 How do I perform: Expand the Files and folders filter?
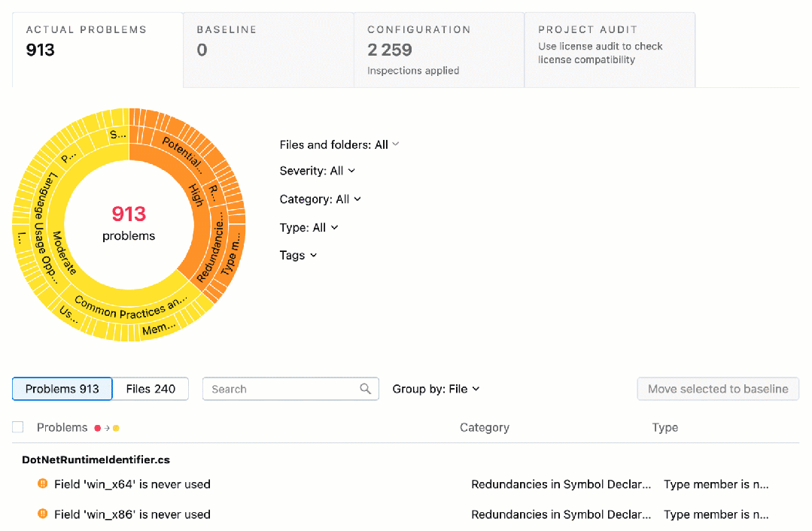(339, 145)
